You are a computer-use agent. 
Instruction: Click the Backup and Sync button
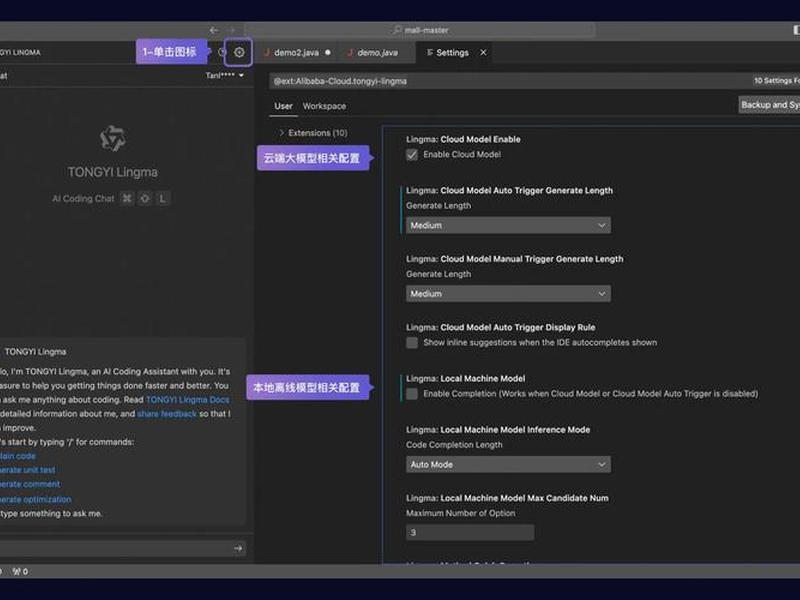pos(769,105)
